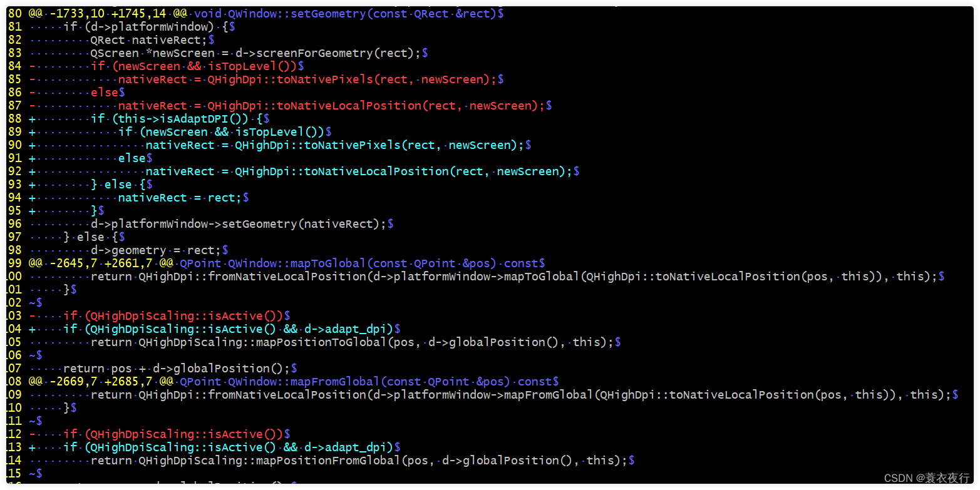Select "d->geometry = rect;" on line 98
Image resolution: width=980 pixels, height=490 pixels.
coord(156,250)
